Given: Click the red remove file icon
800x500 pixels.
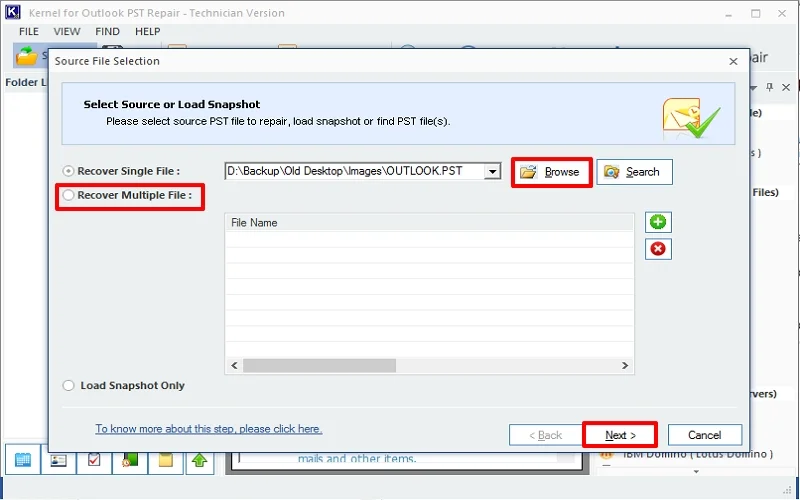Looking at the screenshot, I should [658, 249].
